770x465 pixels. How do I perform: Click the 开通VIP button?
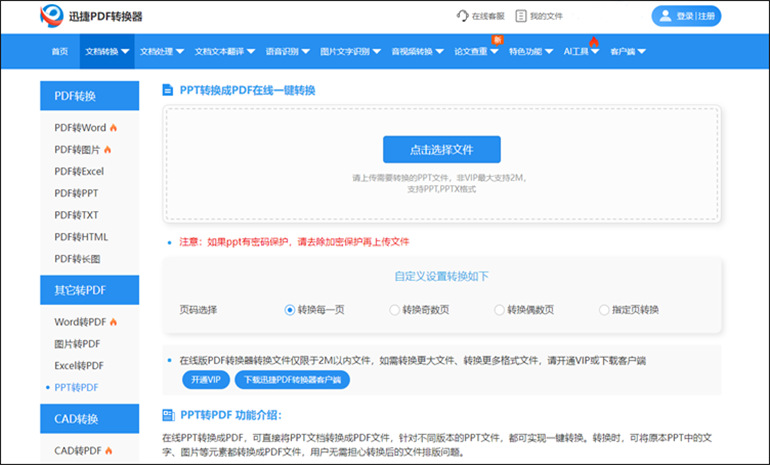(x=206, y=380)
